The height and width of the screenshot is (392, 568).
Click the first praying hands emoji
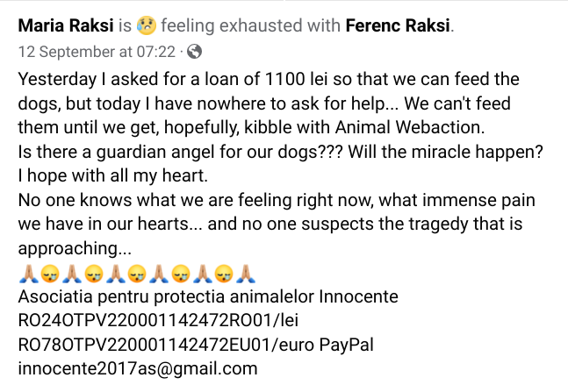(x=28, y=274)
